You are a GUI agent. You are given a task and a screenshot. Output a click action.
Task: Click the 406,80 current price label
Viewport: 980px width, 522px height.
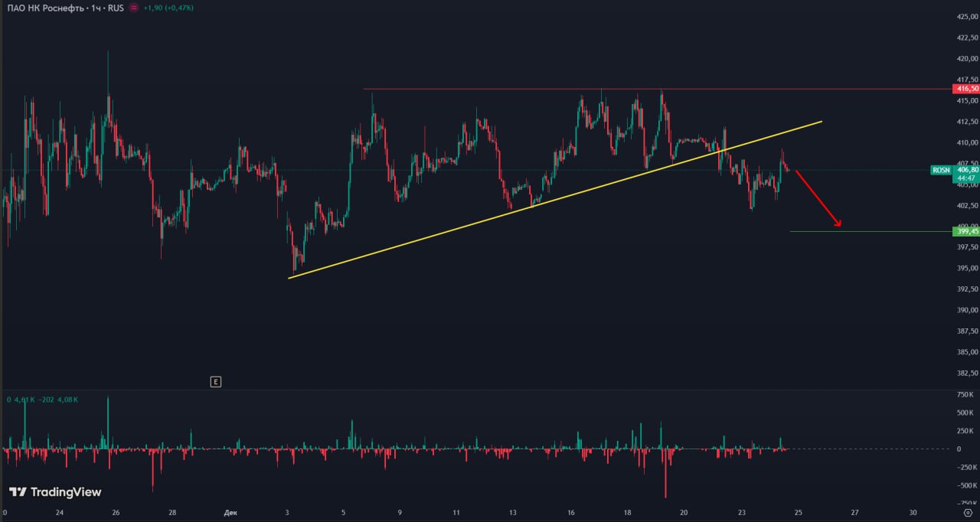pos(966,170)
